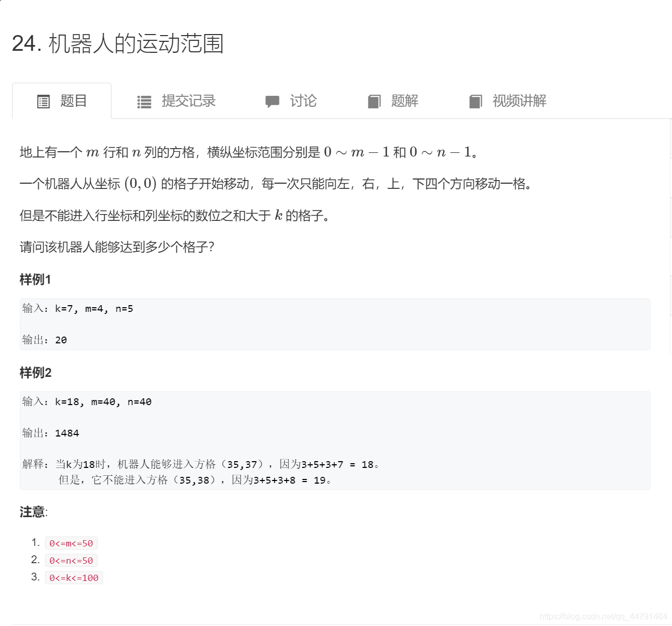Image resolution: width=672 pixels, height=626 pixels.
Task: Click sample input k=7, m=4, n=5
Action: pos(77,309)
